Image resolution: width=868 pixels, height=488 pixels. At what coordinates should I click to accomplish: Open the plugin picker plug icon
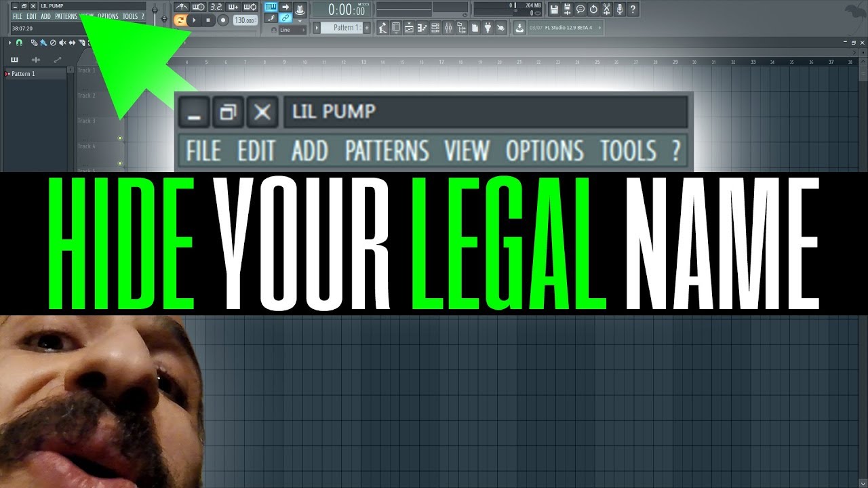click(488, 28)
